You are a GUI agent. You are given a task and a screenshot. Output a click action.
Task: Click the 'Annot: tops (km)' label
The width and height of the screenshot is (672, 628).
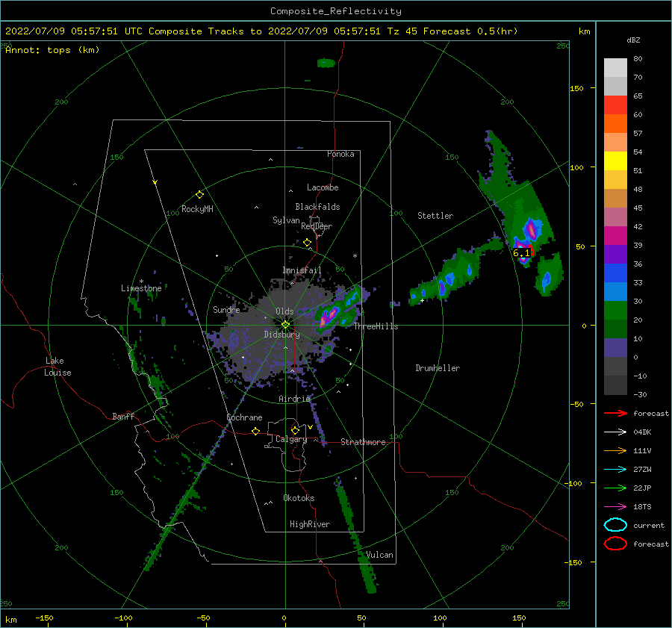53,50
